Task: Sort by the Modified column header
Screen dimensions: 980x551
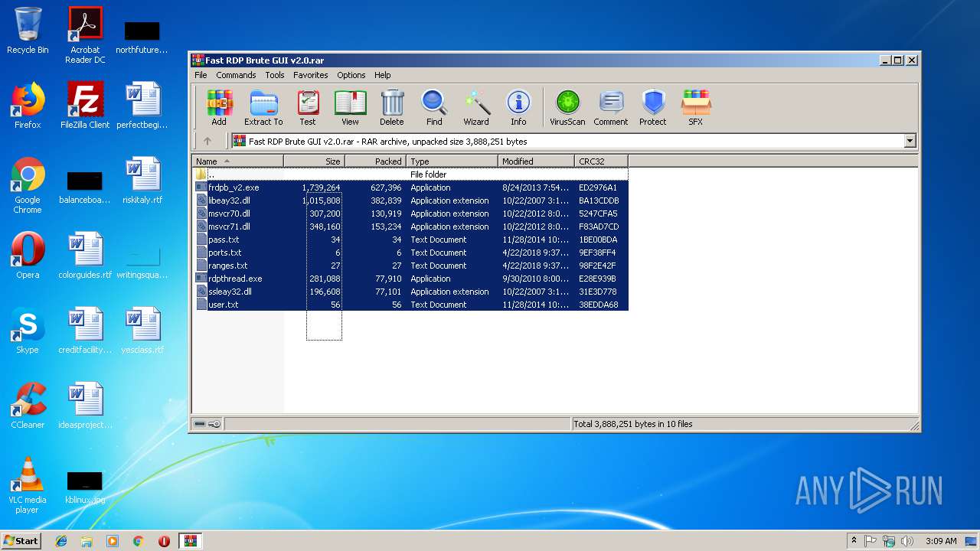Action: click(x=537, y=161)
